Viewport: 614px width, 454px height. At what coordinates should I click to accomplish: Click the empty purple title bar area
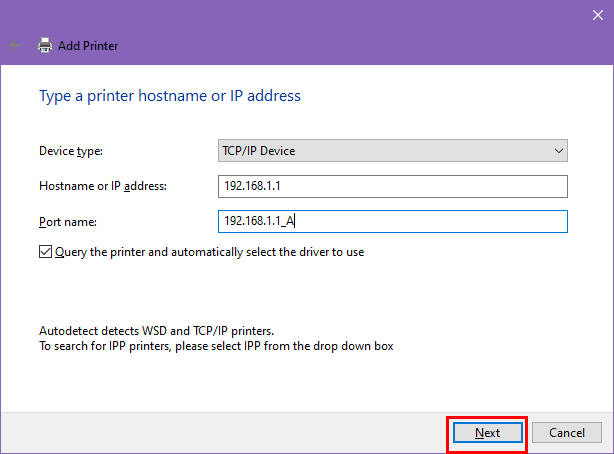coord(300,15)
